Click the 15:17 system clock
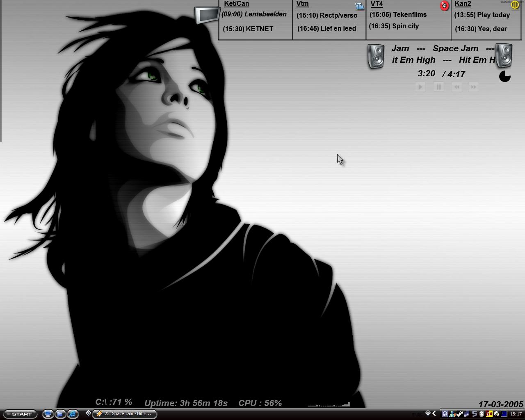Viewport: 525px width, 420px height. point(516,414)
